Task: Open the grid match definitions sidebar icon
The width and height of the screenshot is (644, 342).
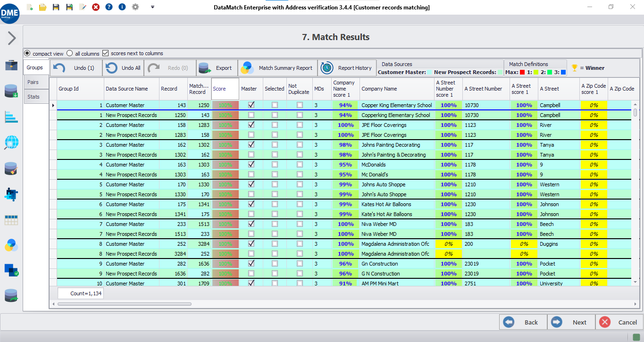Action: point(11,220)
